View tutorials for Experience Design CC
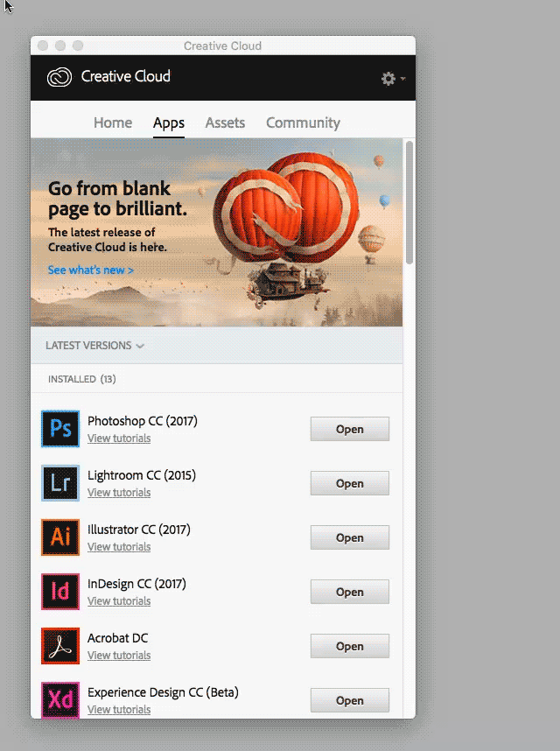This screenshot has height=751, width=560. point(119,709)
